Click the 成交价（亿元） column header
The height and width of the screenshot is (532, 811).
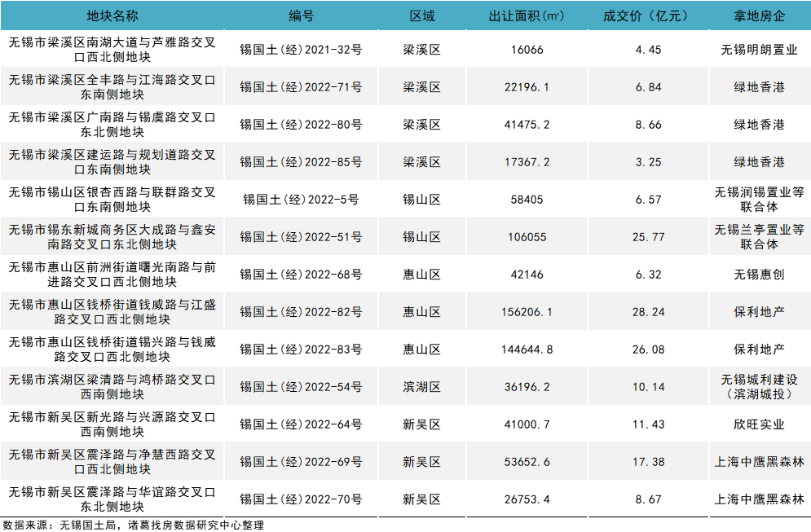648,16
